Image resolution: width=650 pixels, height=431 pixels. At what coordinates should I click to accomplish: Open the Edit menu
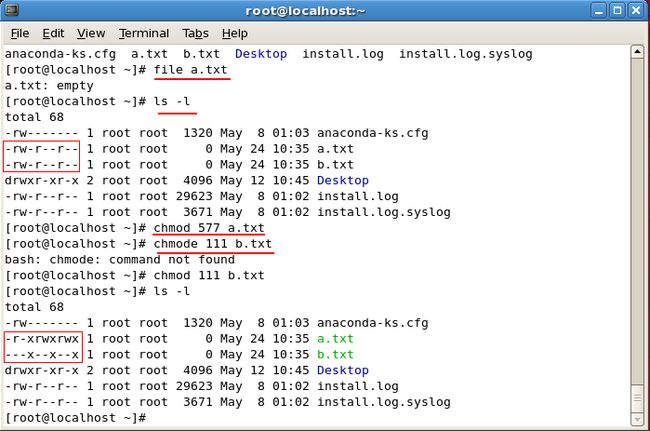[53, 33]
